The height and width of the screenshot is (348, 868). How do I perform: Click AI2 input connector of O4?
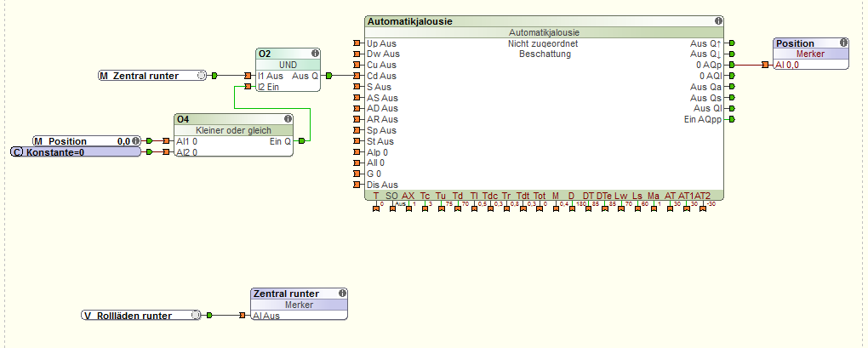[x=166, y=151]
